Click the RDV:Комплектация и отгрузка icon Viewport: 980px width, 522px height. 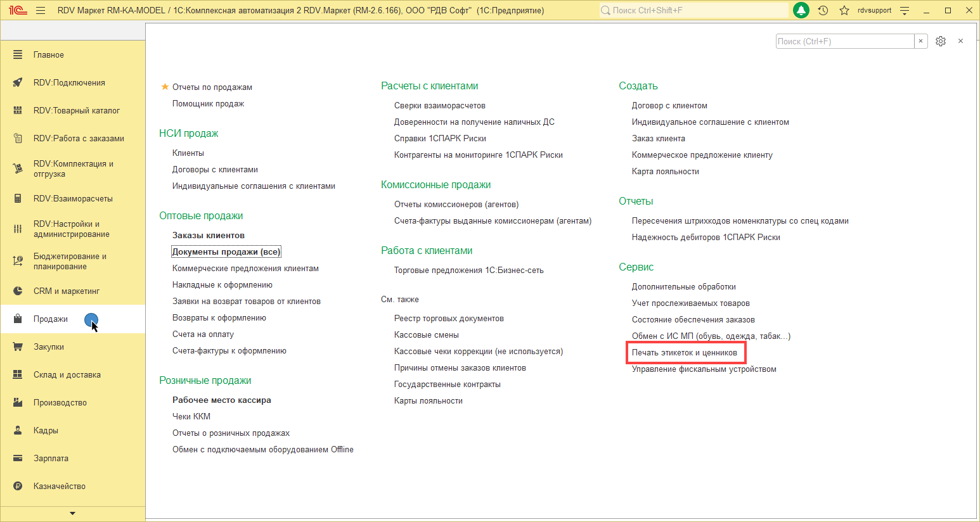point(18,169)
